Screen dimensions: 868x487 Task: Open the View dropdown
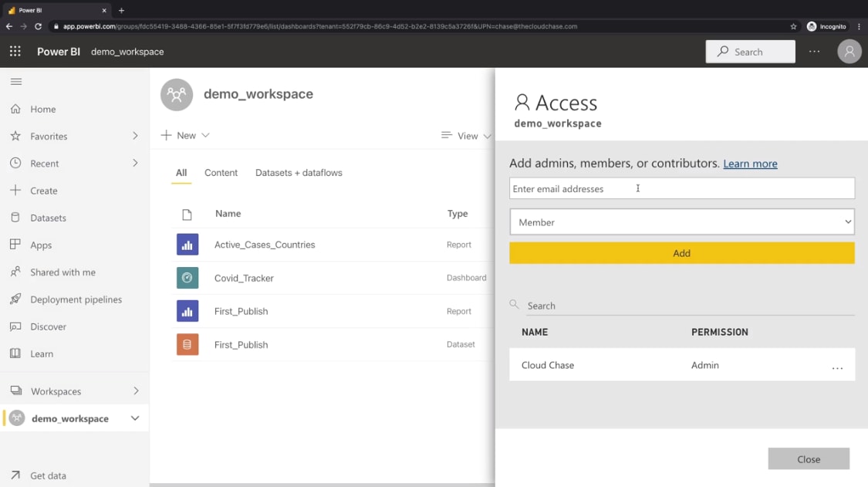pyautogui.click(x=466, y=136)
